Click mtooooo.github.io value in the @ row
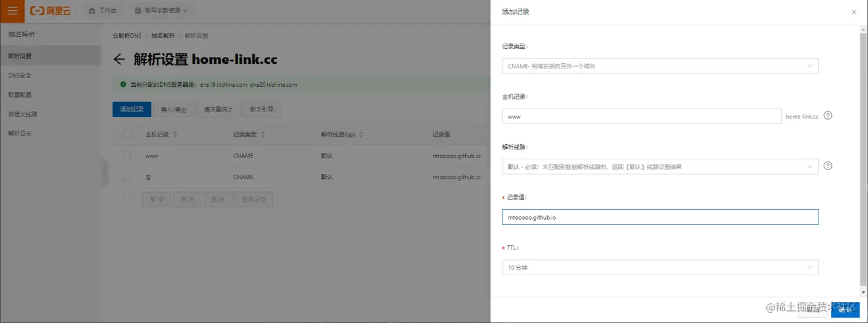The width and height of the screenshot is (868, 323). point(456,177)
